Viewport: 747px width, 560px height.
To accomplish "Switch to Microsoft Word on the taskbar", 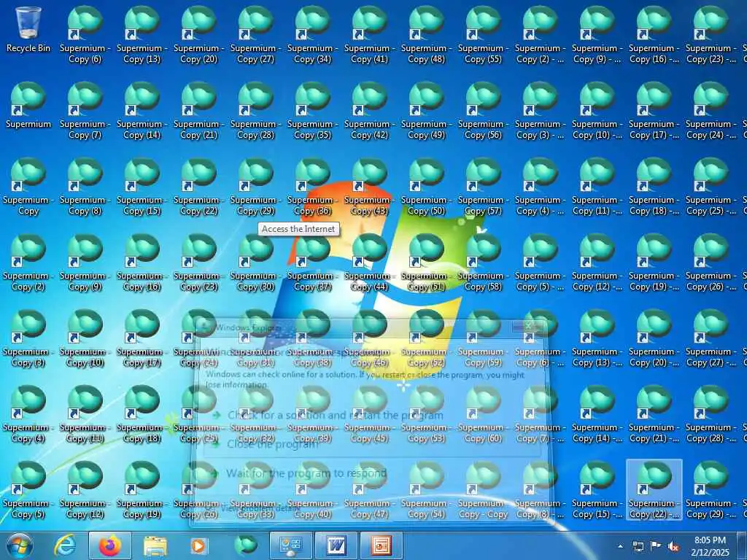I will click(x=336, y=546).
